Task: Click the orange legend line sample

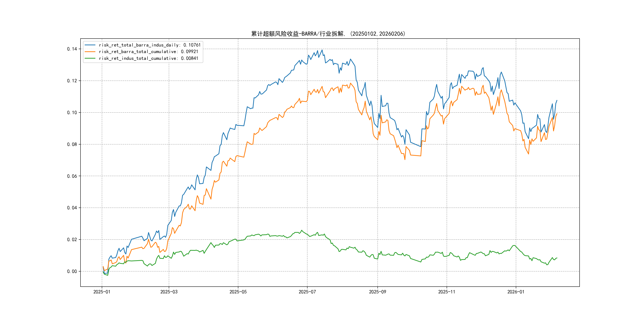Action: tap(90, 51)
